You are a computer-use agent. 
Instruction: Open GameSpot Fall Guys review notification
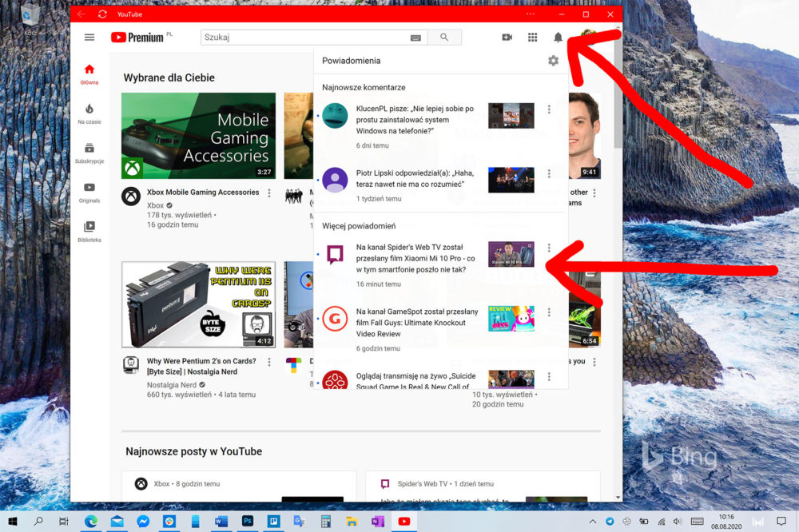417,323
